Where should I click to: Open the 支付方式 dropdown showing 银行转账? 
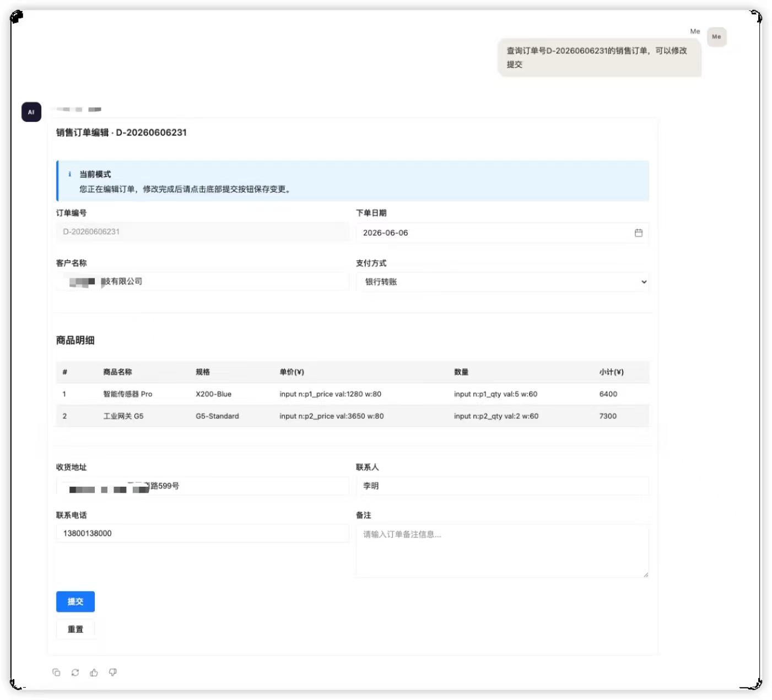502,282
